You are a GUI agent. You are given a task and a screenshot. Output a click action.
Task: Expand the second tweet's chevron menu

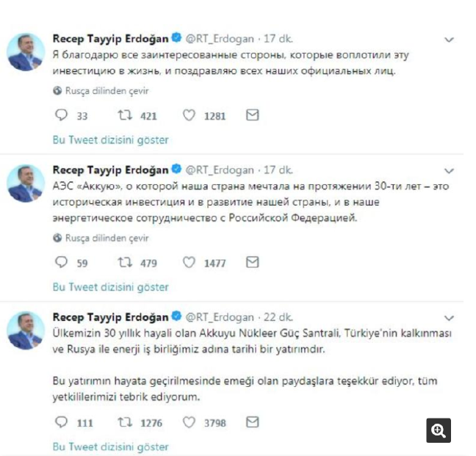tap(449, 171)
